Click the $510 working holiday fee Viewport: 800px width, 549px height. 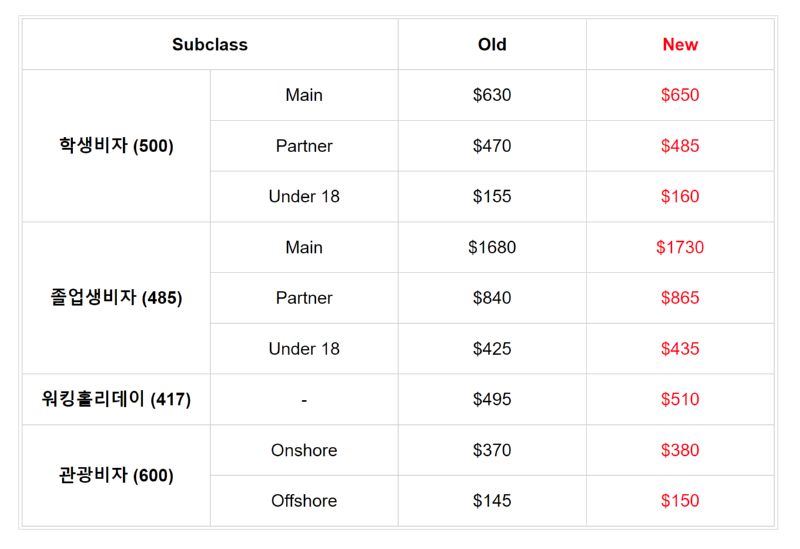[x=680, y=399]
